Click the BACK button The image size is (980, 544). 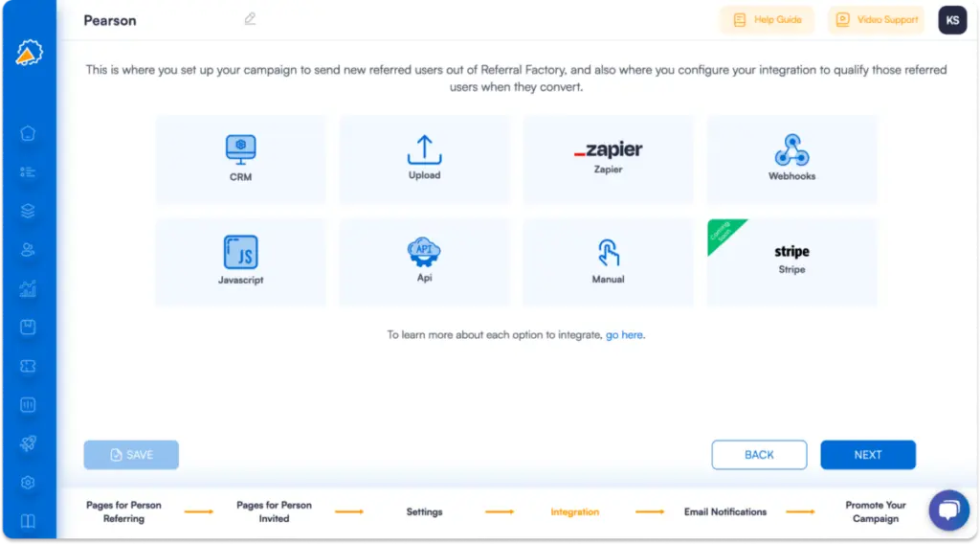tap(759, 455)
